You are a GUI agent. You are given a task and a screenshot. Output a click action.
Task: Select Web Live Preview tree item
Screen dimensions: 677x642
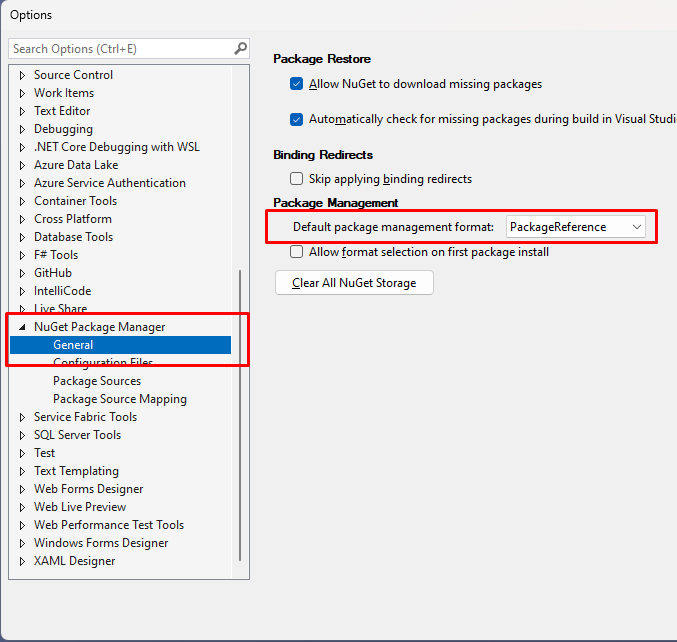[x=80, y=507]
